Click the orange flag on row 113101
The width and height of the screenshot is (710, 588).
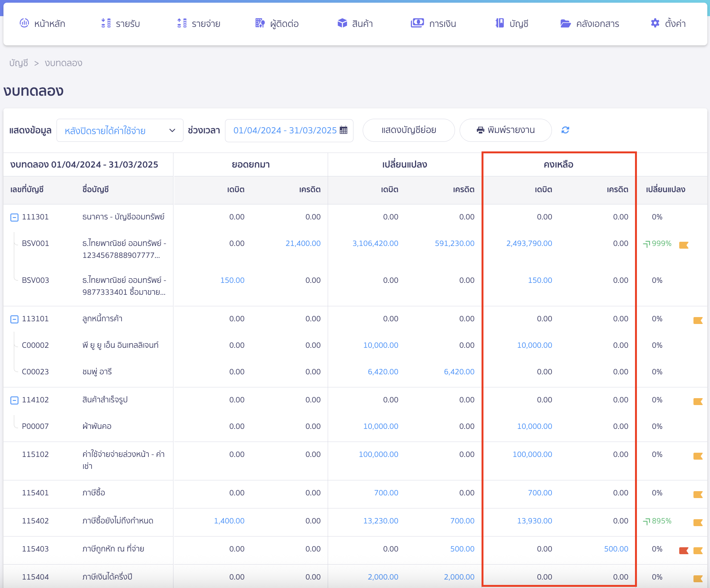pos(698,320)
